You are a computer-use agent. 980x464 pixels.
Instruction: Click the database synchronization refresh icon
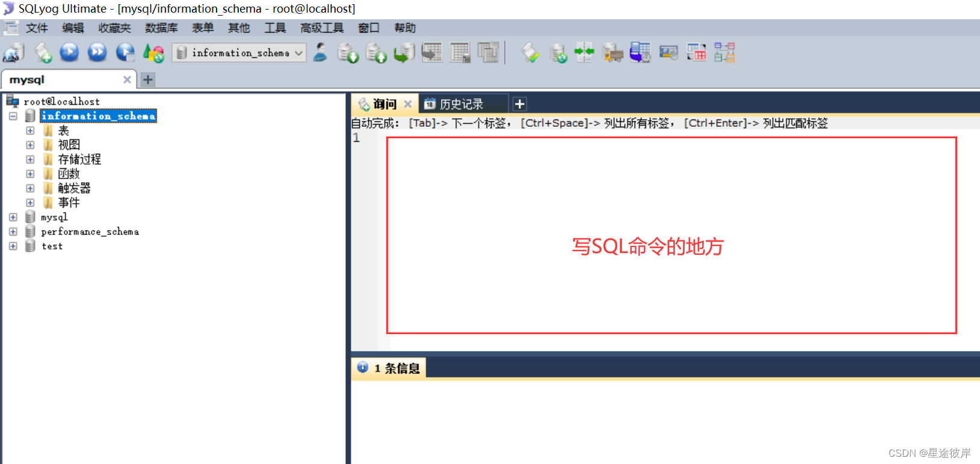[x=558, y=53]
